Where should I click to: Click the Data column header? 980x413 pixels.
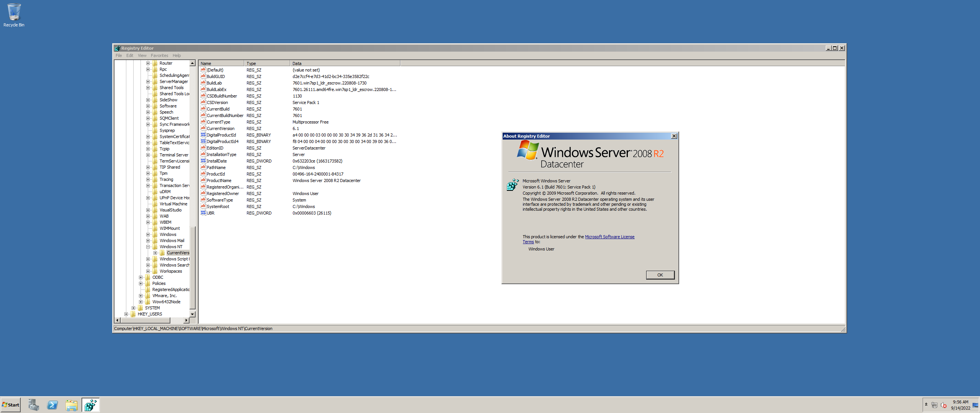click(x=345, y=63)
